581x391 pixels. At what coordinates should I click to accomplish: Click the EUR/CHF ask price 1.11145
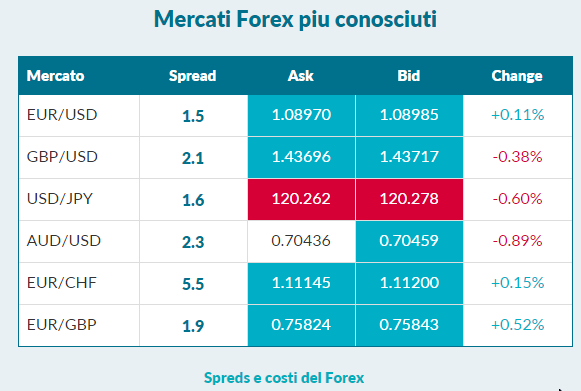301,284
